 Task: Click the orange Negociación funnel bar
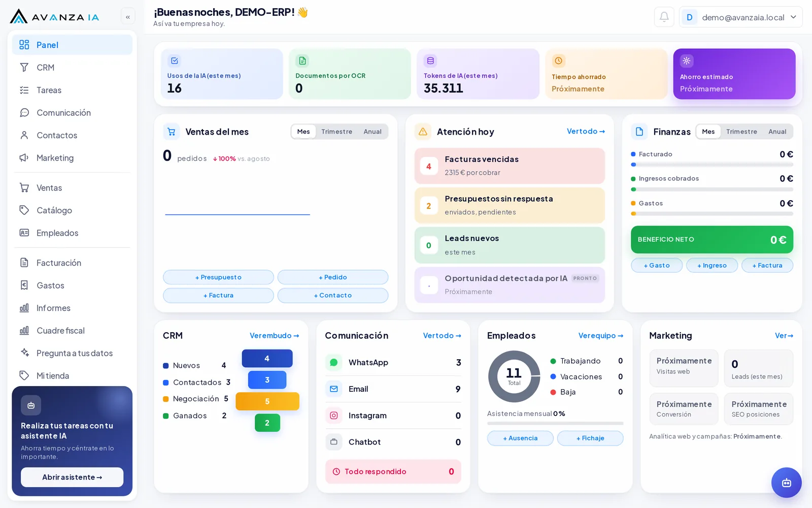pos(267,401)
